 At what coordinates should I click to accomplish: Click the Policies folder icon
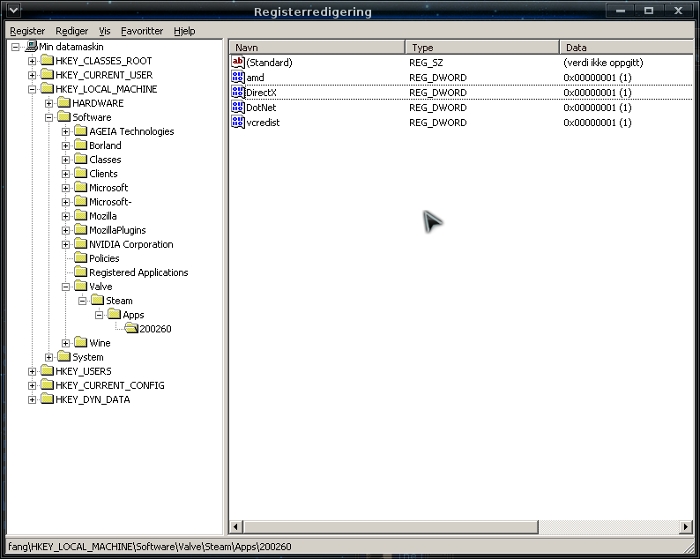81,258
